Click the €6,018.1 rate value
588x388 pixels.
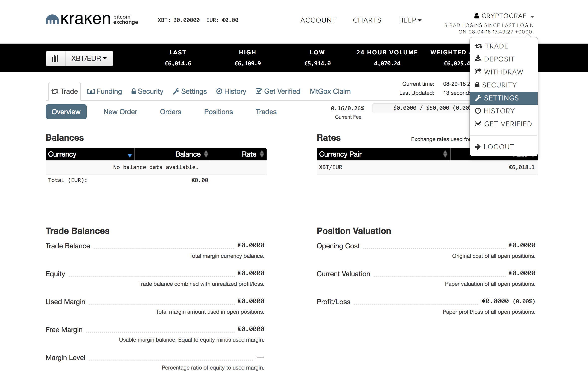pyautogui.click(x=521, y=167)
